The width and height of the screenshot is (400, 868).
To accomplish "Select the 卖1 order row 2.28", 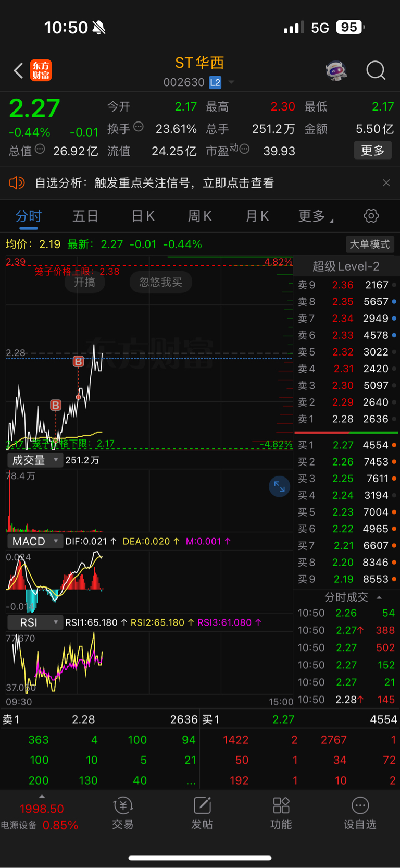I will [x=347, y=419].
